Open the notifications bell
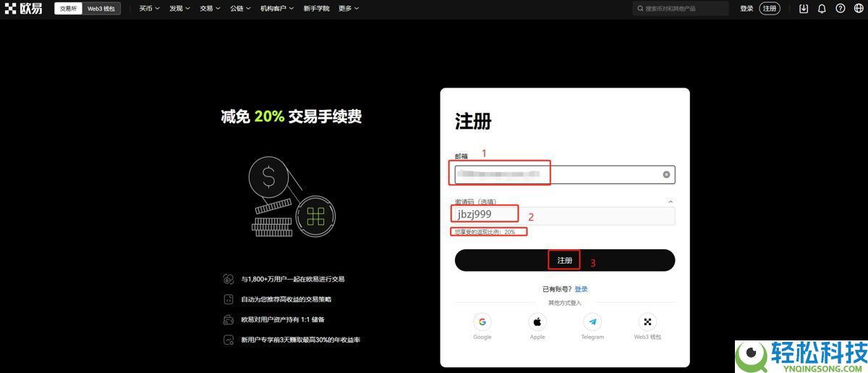 click(822, 9)
